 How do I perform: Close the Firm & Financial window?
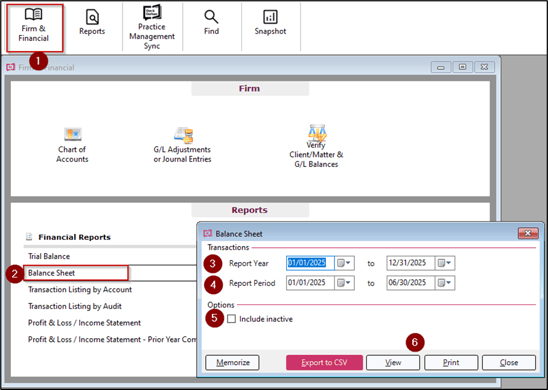coord(484,67)
